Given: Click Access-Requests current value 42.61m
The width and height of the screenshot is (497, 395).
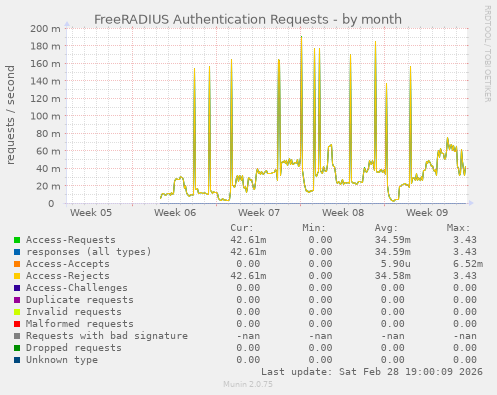Looking at the screenshot, I should click(248, 240).
